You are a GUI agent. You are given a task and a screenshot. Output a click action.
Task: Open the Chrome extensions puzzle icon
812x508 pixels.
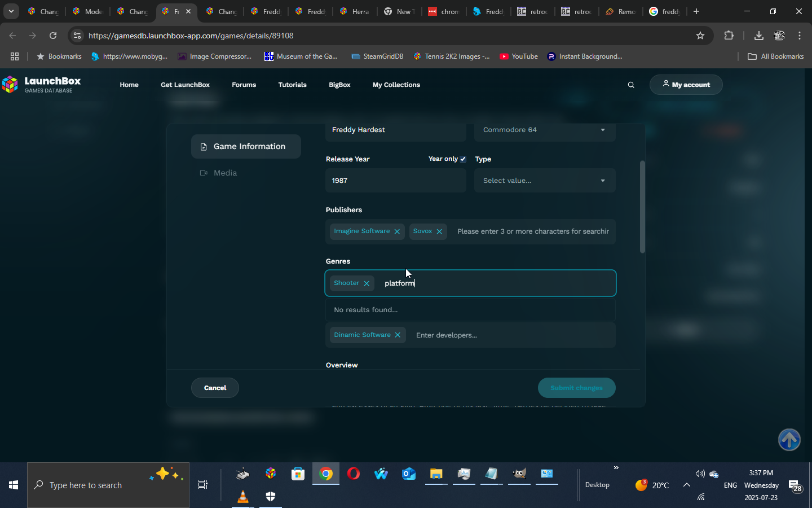point(729,36)
